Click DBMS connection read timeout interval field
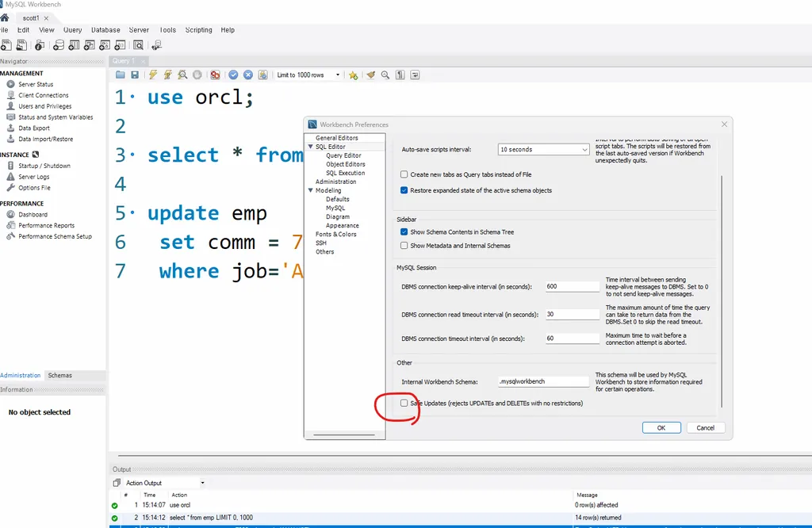Screen dimensions: 812x528 pos(573,314)
